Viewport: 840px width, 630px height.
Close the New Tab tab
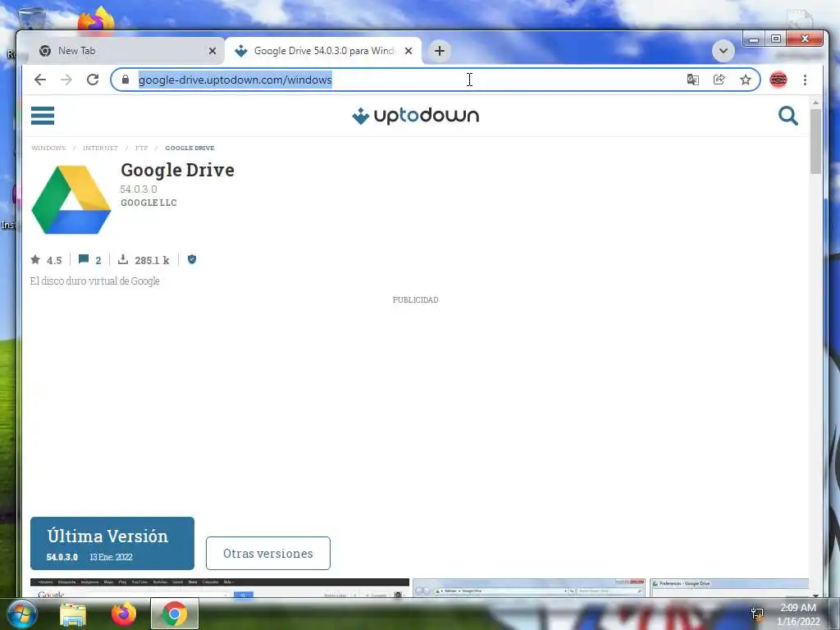[x=212, y=51]
